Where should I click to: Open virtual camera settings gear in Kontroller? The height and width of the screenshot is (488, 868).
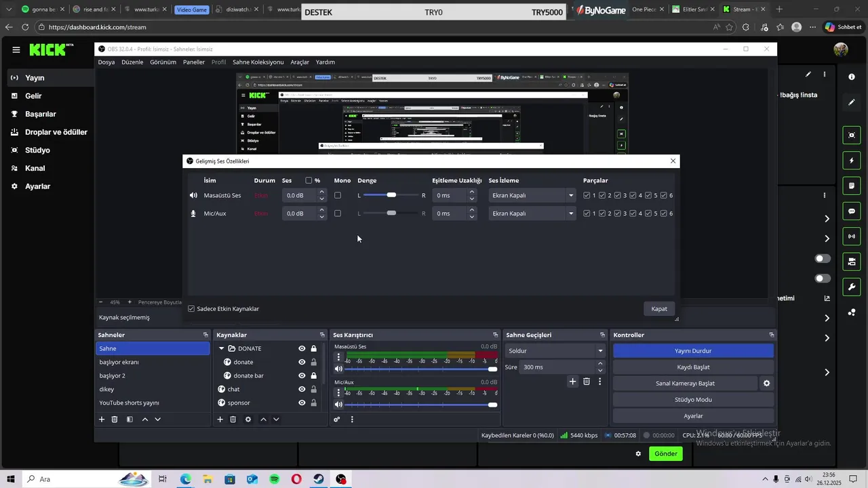tap(766, 383)
